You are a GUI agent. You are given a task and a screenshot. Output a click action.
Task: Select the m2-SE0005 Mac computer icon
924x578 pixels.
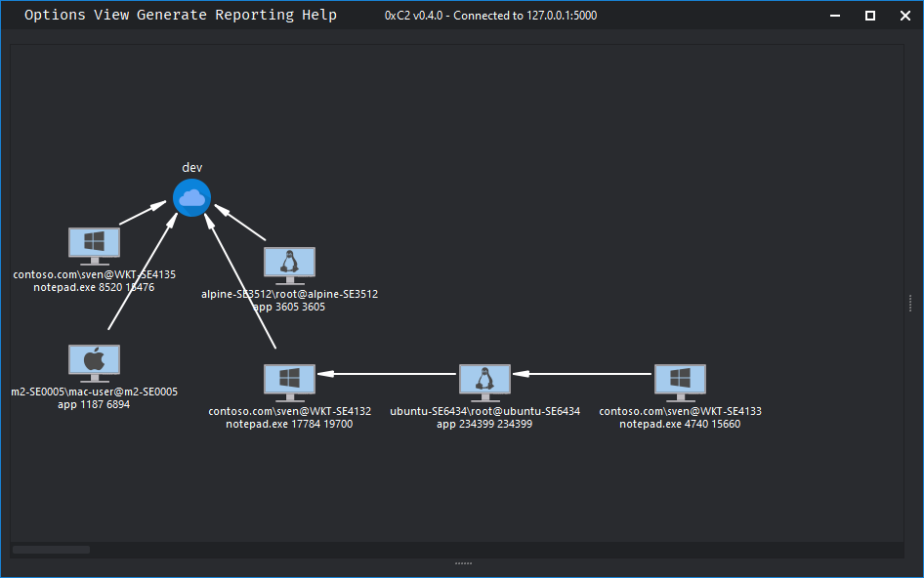coord(95,363)
